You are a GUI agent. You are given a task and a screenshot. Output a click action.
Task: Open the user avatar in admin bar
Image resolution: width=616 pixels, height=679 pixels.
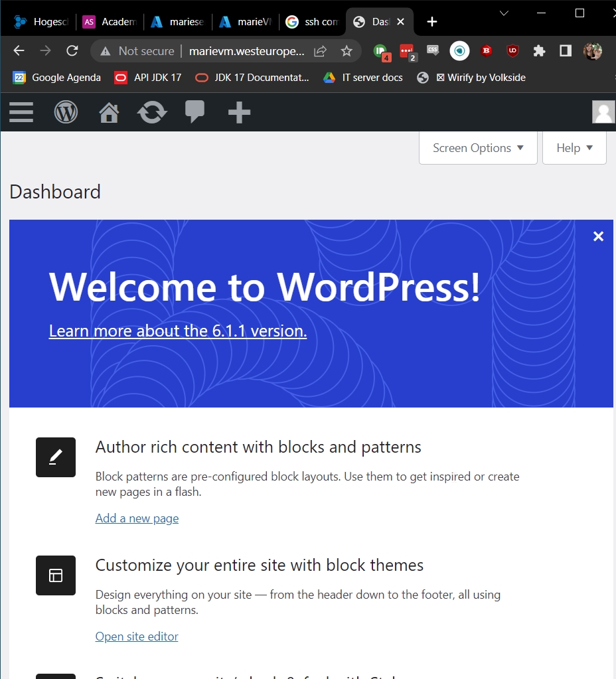tap(603, 112)
